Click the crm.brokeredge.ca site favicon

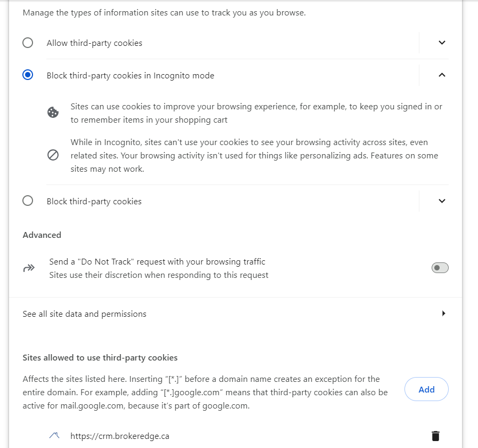pyautogui.click(x=54, y=436)
